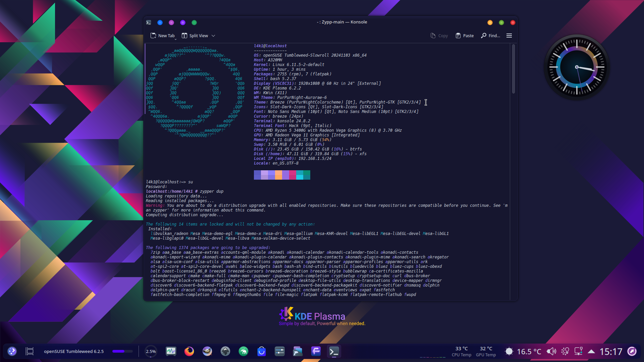
Task: Click the '1374 packages are going to be upgraded' line
Action: 208,248
